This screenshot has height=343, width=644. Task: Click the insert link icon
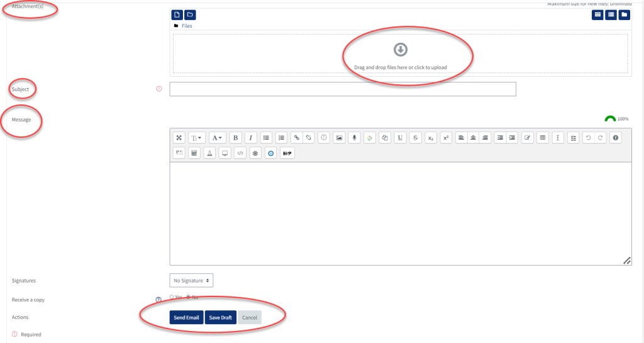[x=297, y=138]
